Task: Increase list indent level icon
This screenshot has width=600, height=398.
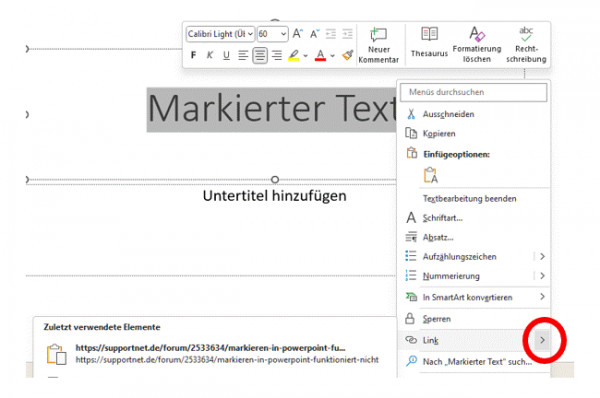Action: (347, 34)
